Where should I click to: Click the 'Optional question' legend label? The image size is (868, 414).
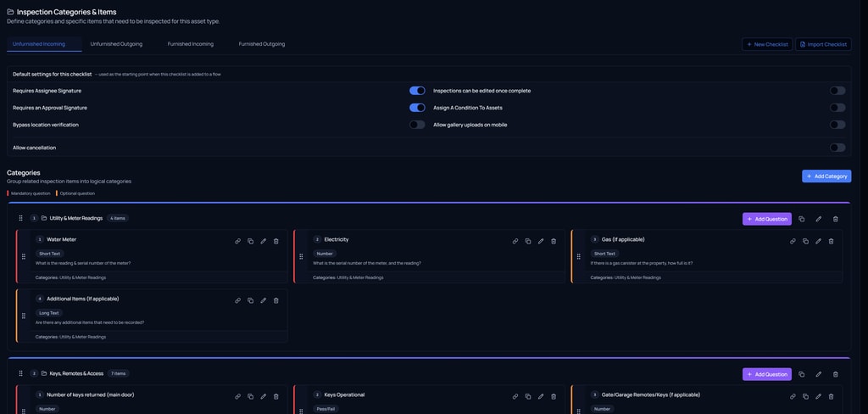coord(77,193)
